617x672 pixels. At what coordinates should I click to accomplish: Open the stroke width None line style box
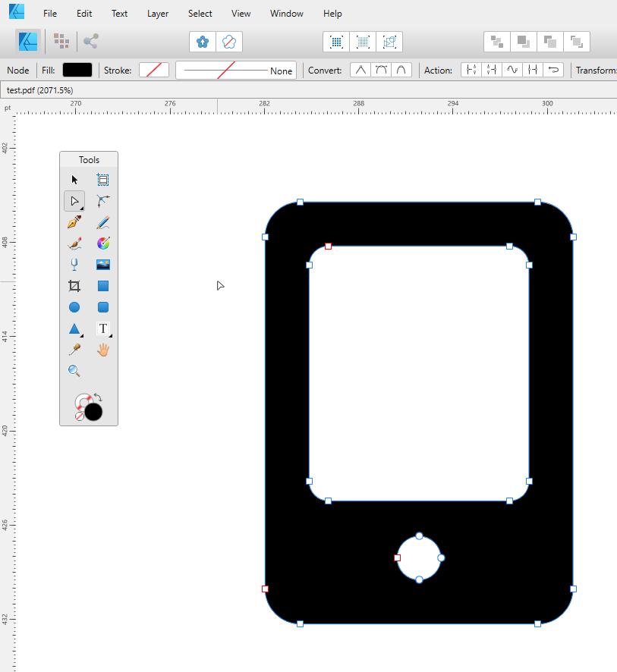(236, 71)
